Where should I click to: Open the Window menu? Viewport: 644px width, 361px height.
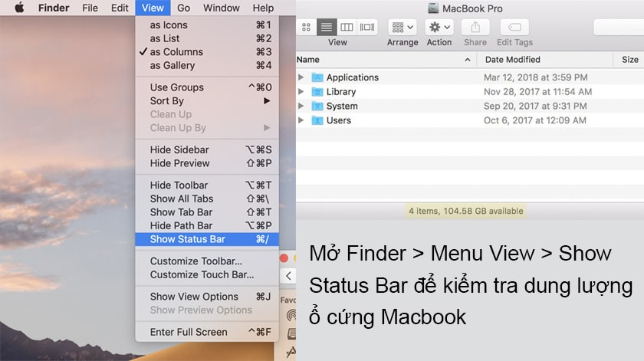point(221,8)
